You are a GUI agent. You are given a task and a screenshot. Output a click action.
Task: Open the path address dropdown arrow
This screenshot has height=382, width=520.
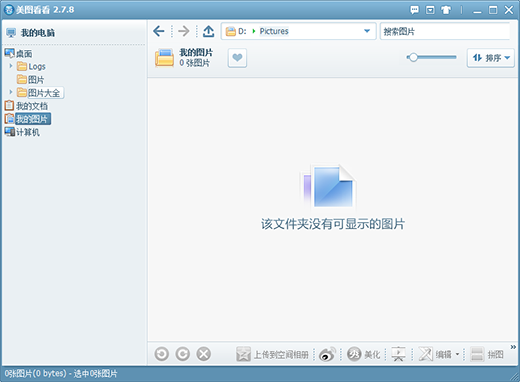[367, 31]
